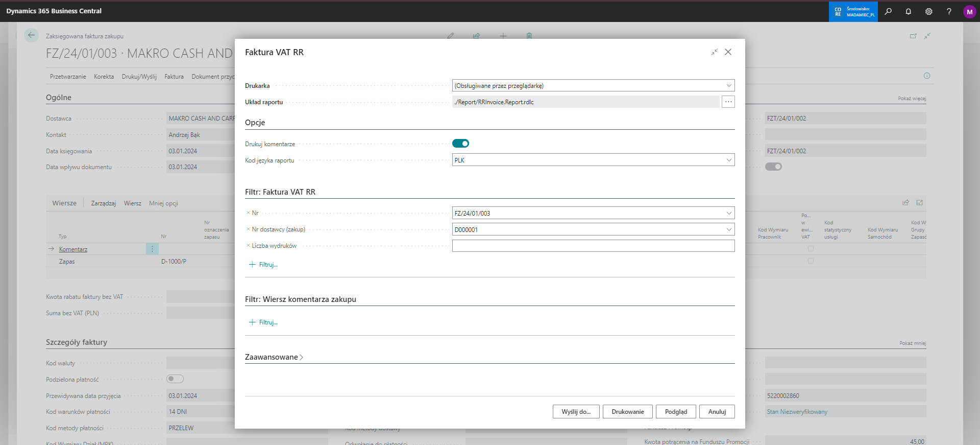Viewport: 980px width, 445px height.
Task: Toggle Drukuj komentarze switch
Action: (460, 144)
